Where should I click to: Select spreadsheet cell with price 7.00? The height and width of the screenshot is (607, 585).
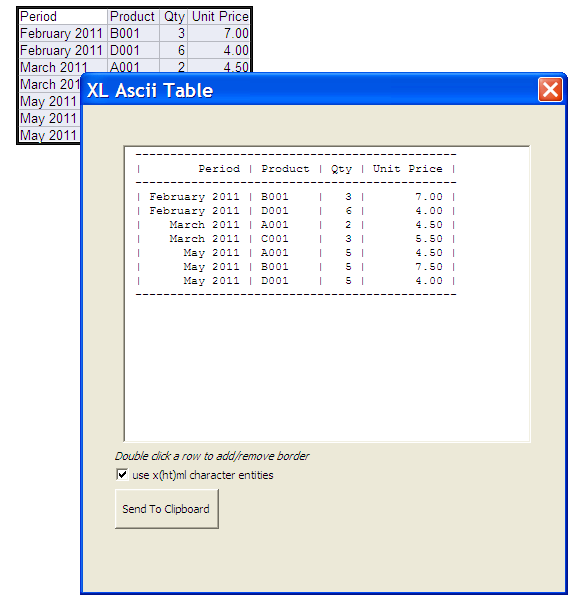(219, 33)
